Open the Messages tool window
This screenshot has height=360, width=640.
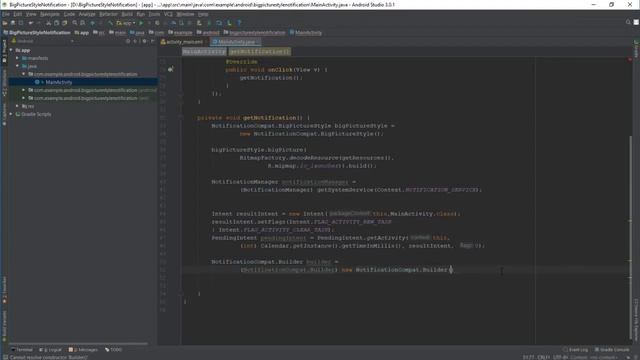tap(83, 350)
